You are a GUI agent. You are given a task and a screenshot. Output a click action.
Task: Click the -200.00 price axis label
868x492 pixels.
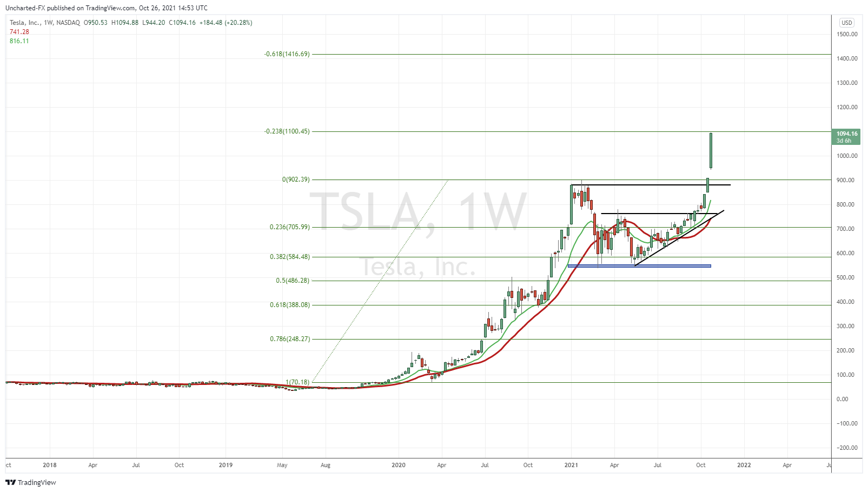click(847, 448)
